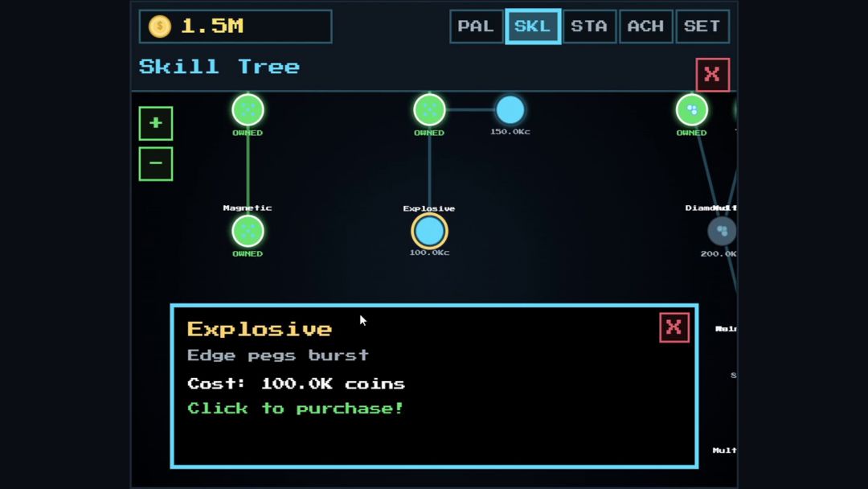
Task: Select the locked gray 200.0K skill node
Action: 722,231
